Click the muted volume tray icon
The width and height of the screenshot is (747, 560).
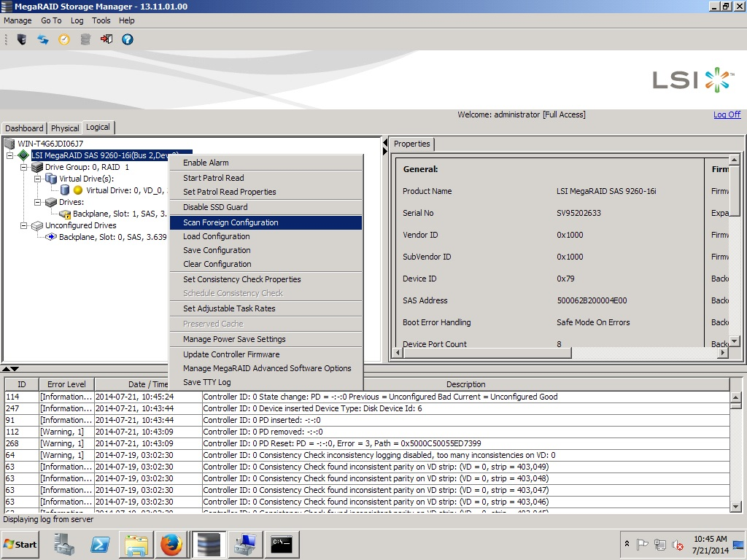click(x=678, y=544)
